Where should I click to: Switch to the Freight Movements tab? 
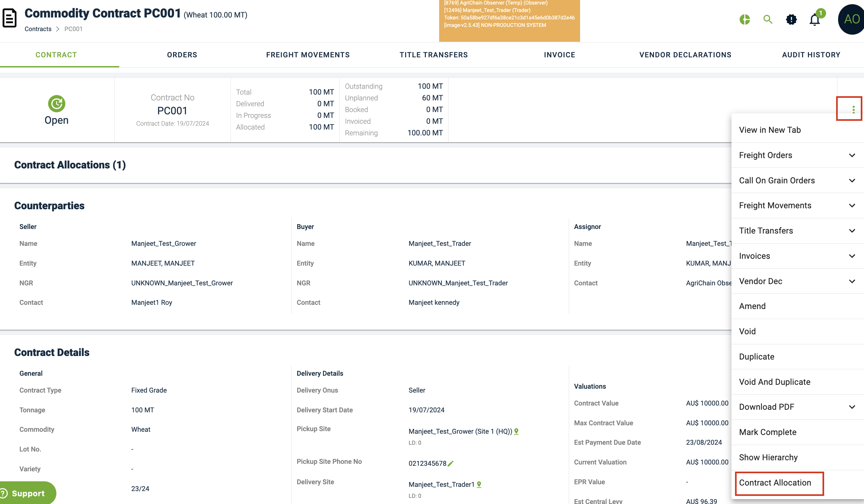(308, 55)
